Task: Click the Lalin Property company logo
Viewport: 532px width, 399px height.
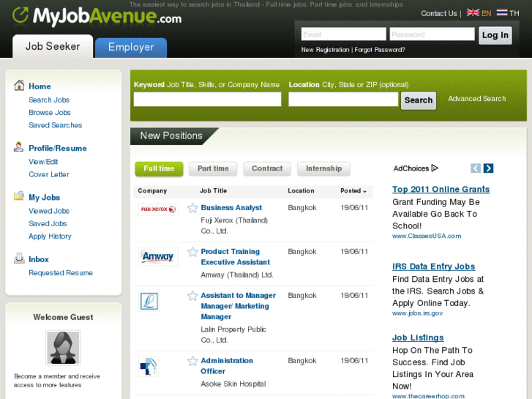Action: tap(149, 301)
